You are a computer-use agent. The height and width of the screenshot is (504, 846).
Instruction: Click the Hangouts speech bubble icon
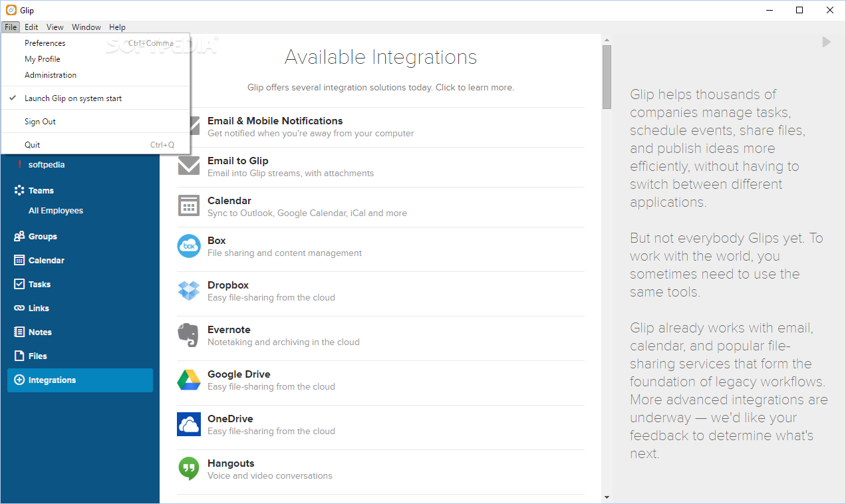(189, 469)
